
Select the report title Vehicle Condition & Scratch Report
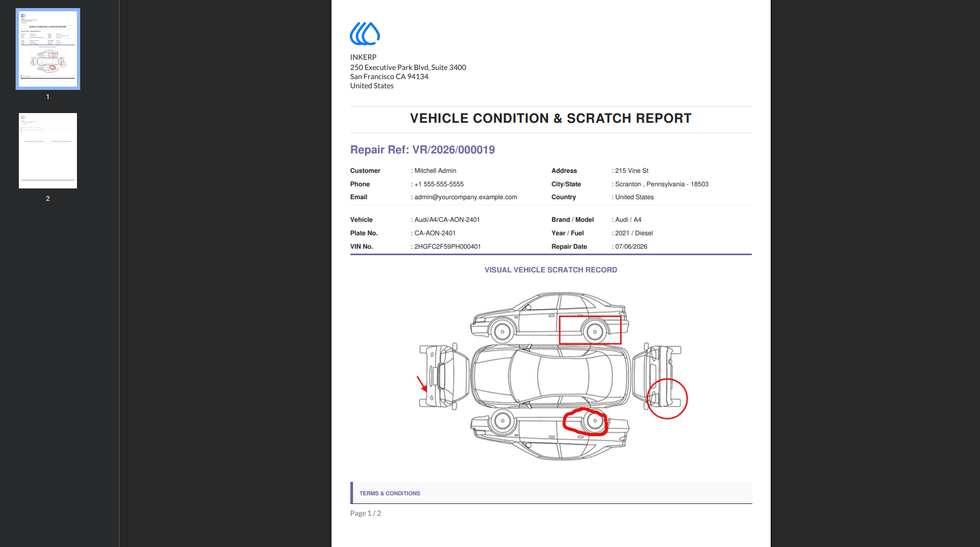(551, 118)
